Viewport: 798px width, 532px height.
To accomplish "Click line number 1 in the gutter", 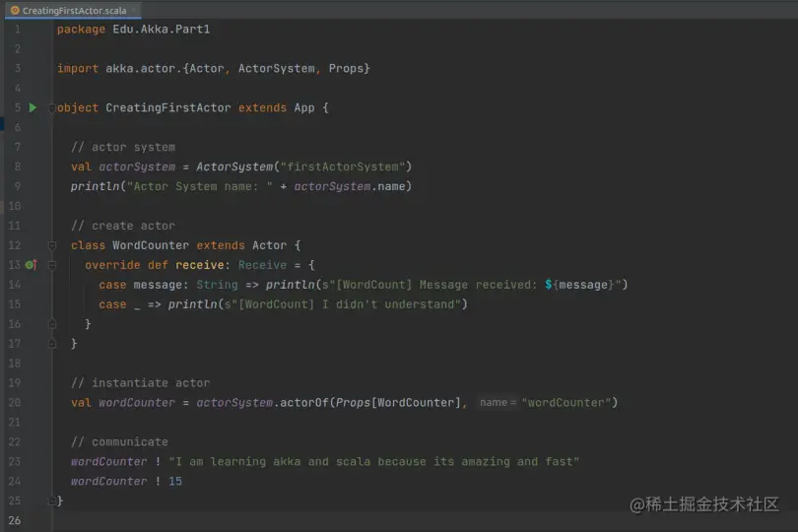I will 18,30.
